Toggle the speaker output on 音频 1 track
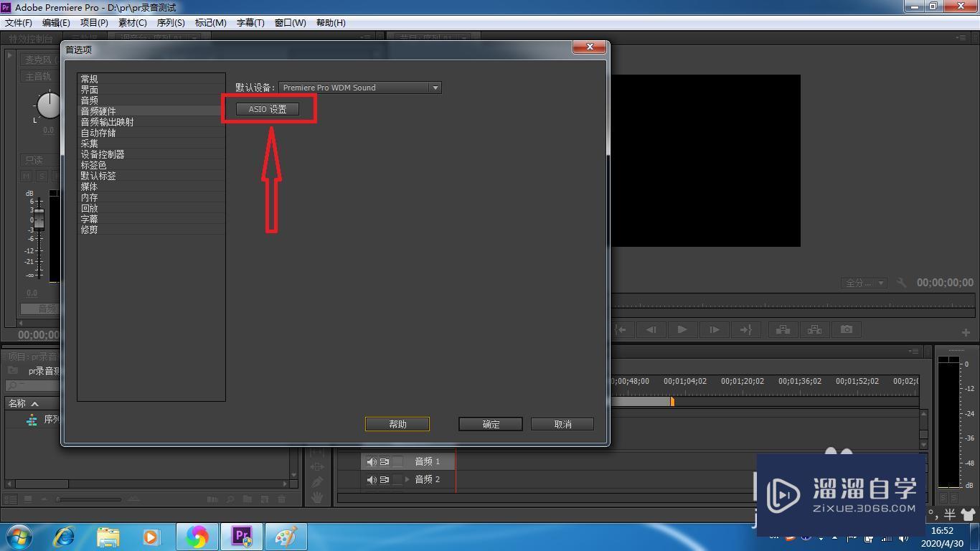The height and width of the screenshot is (551, 980). tap(371, 461)
